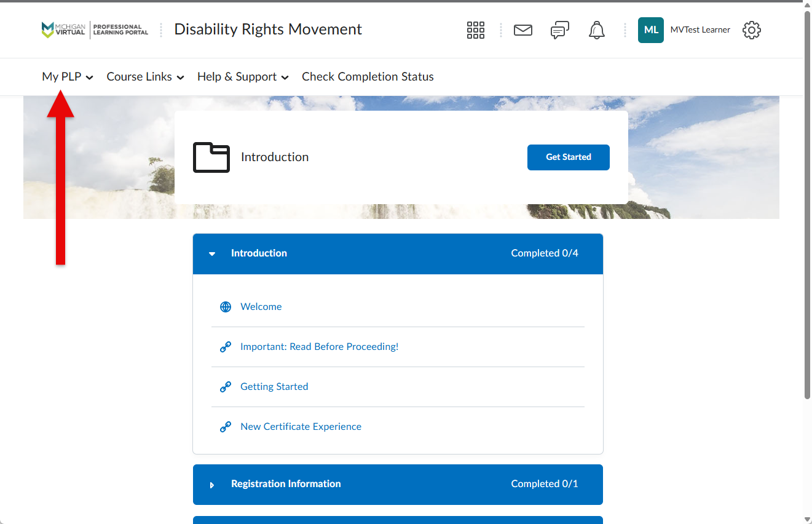Open the Welcome link
The height and width of the screenshot is (524, 812).
(x=261, y=307)
